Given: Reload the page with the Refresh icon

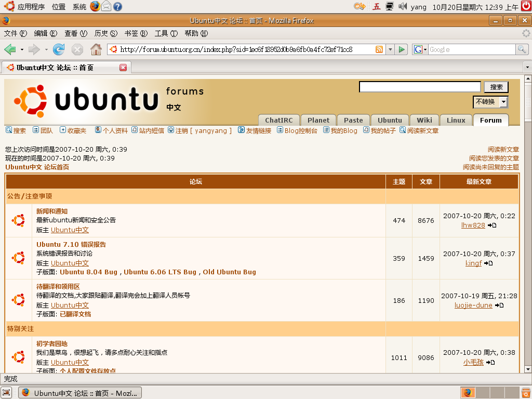Looking at the screenshot, I should coord(59,49).
